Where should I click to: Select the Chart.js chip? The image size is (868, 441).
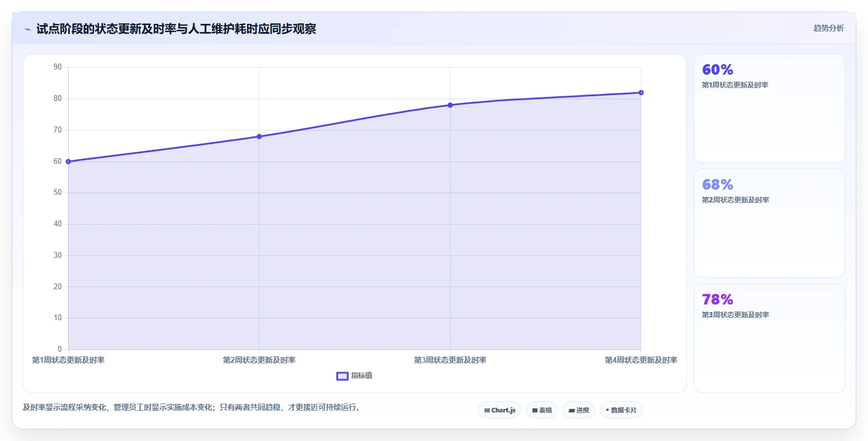[500, 410]
